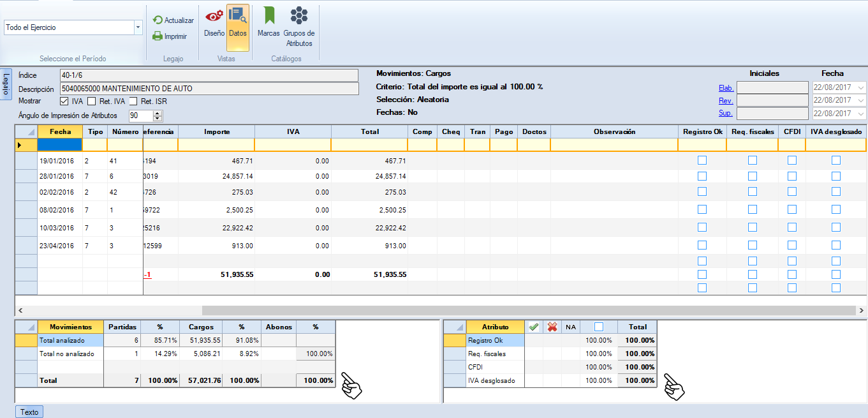The height and width of the screenshot is (418, 868).
Task: Click the red X attribute column header
Action: (552, 327)
